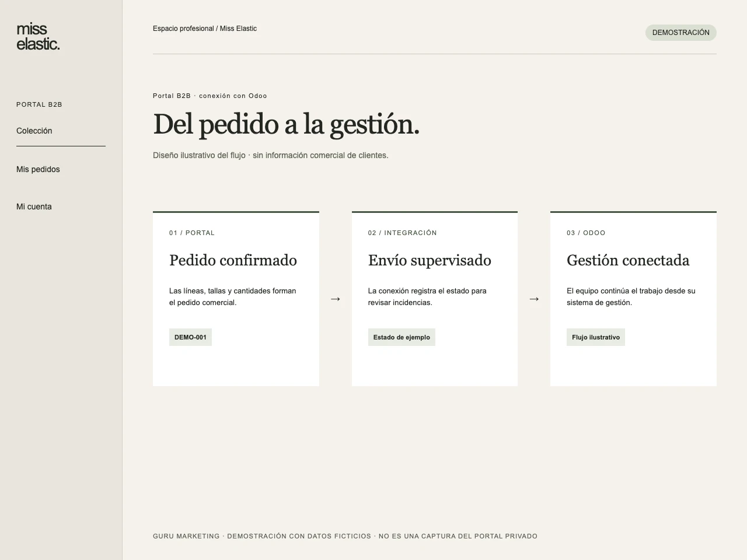The height and width of the screenshot is (560, 747).
Task: Click the Flujo ilustrativo tag
Action: point(596,337)
